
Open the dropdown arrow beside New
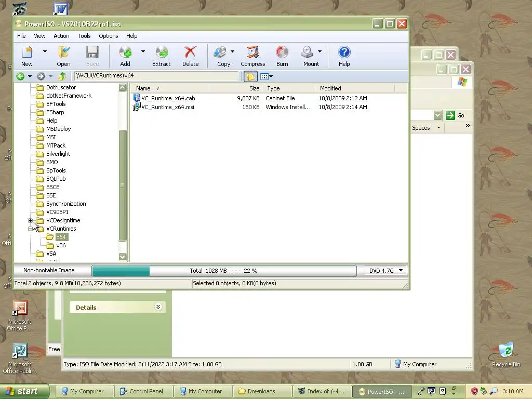click(x=45, y=51)
